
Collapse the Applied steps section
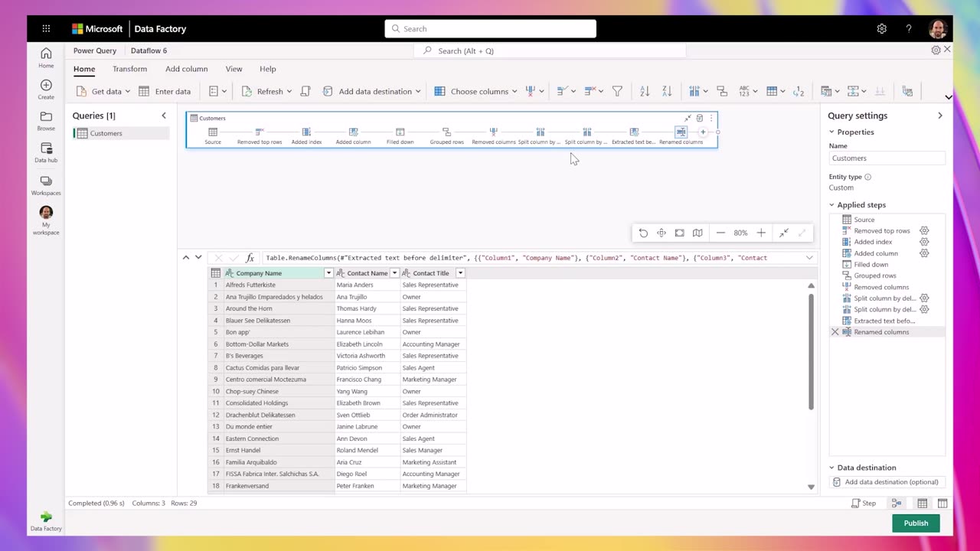(832, 205)
